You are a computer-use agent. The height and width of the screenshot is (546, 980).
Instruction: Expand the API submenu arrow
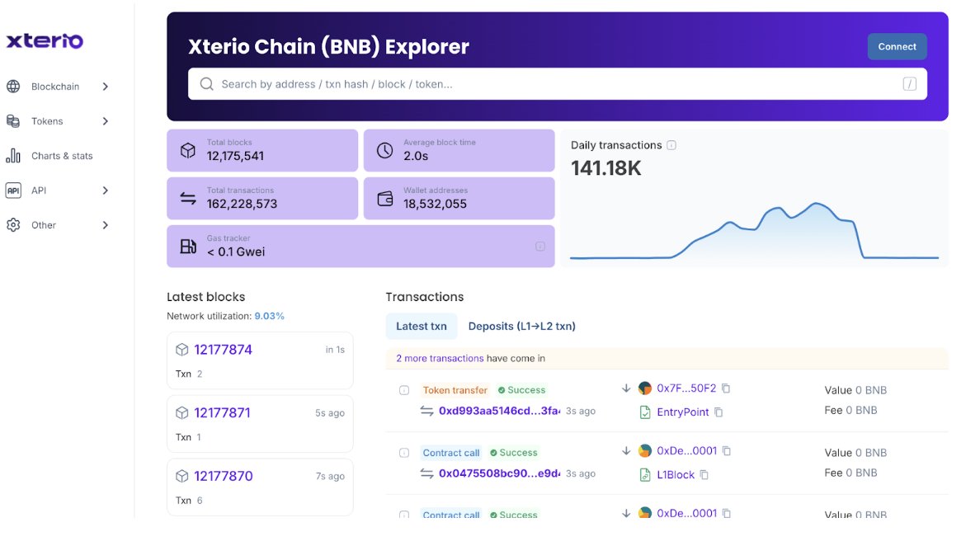pyautogui.click(x=106, y=191)
